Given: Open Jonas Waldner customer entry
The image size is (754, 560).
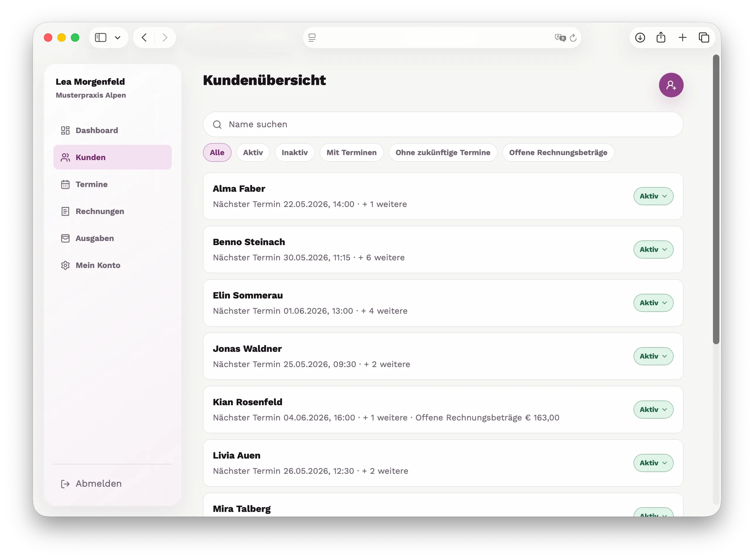Looking at the screenshot, I should [x=443, y=356].
